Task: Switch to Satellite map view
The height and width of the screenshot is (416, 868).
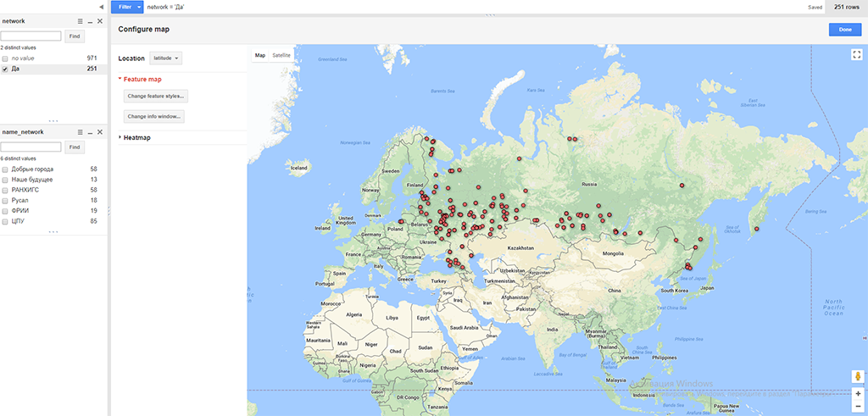Action: [281, 55]
